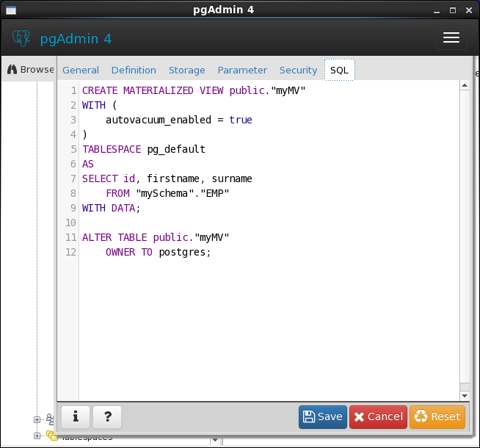Click the 'ALTER TABLE public."myMV"' line
Viewport: 480px width, 448px height.
pyautogui.click(x=156, y=238)
